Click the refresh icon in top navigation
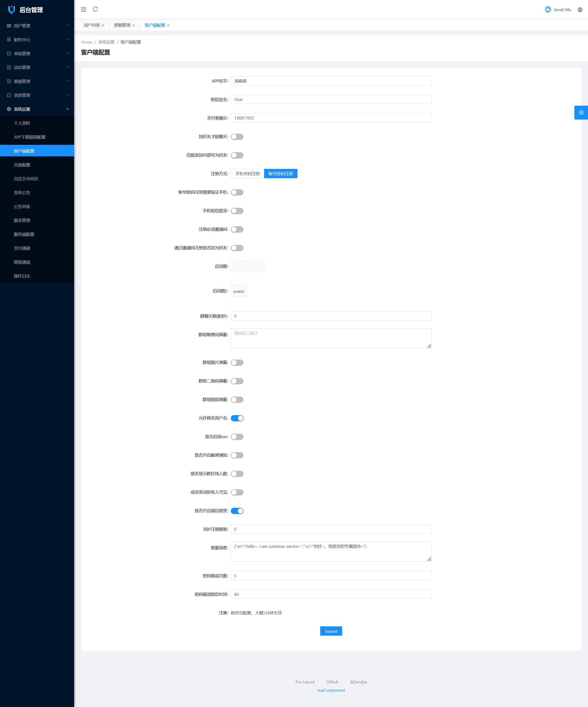This screenshot has width=588, height=707. click(96, 9)
